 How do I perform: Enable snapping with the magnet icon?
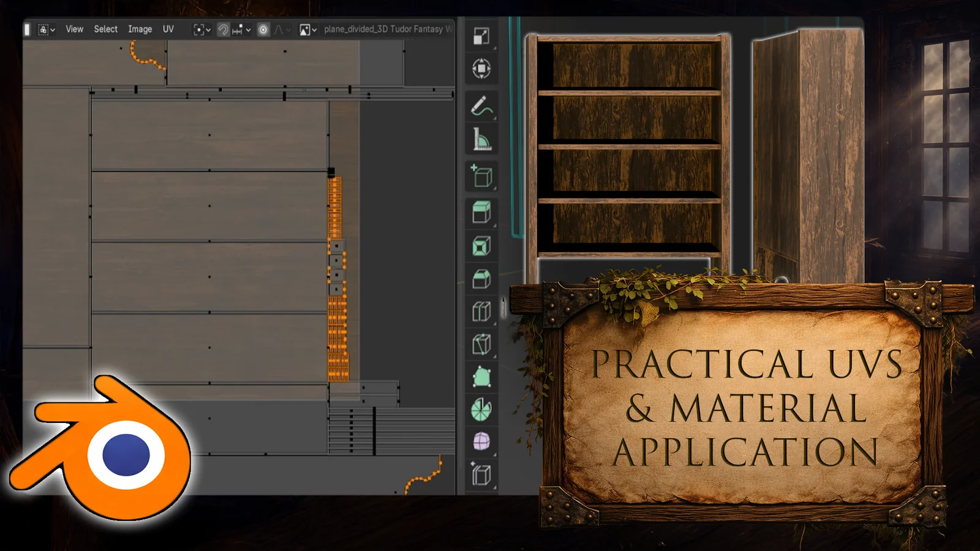click(x=222, y=29)
